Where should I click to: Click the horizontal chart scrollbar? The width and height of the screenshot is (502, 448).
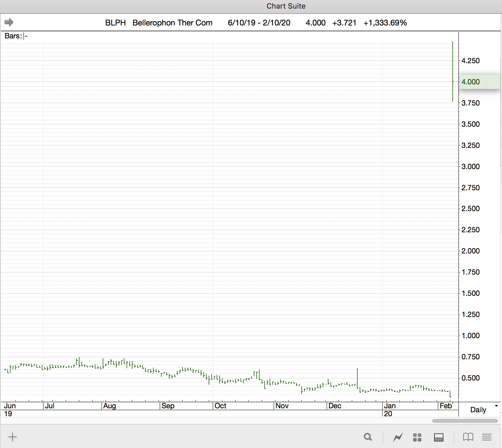point(465,421)
